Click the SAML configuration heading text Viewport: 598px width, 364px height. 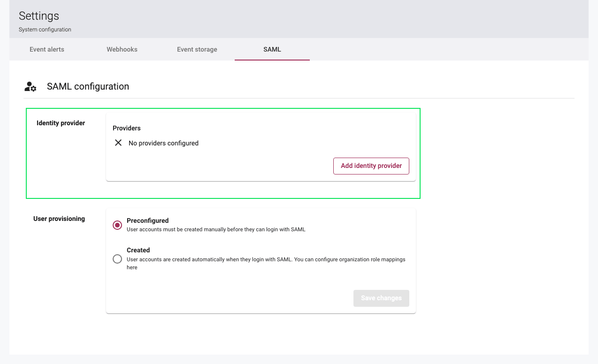88,86
